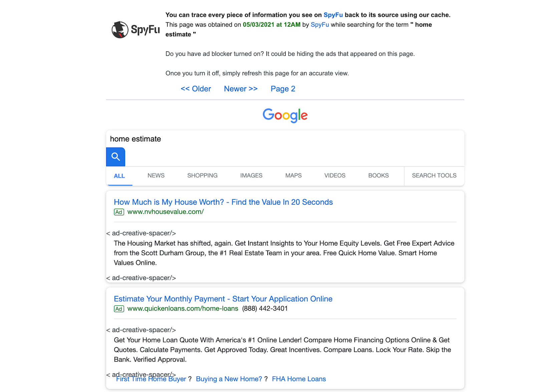Open the www.quickenloans.com/home-loans URL

(x=183, y=308)
